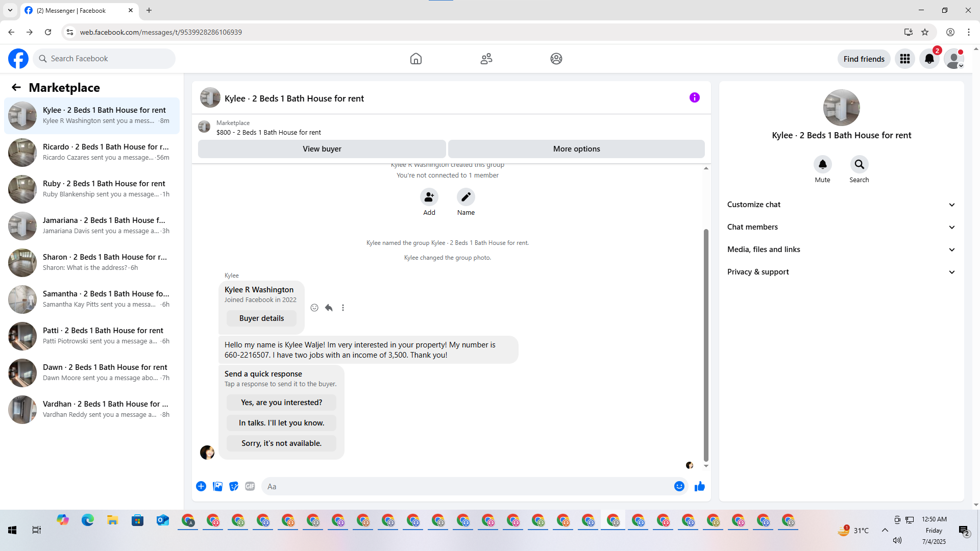Screen dimensions: 980x551
Task: Mute this conversation
Action: click(x=822, y=164)
